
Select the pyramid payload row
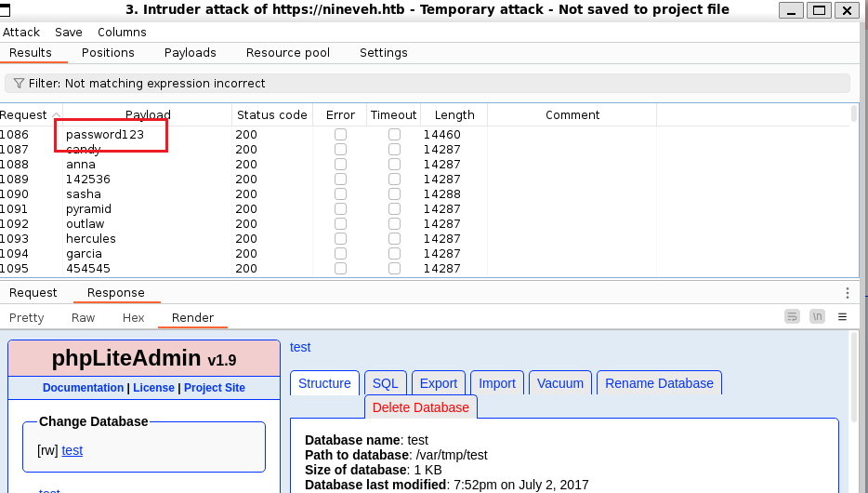pos(425,209)
